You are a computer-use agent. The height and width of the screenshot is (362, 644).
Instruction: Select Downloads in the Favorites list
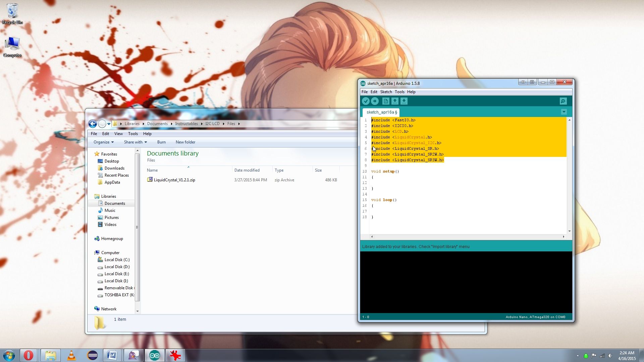tap(114, 168)
